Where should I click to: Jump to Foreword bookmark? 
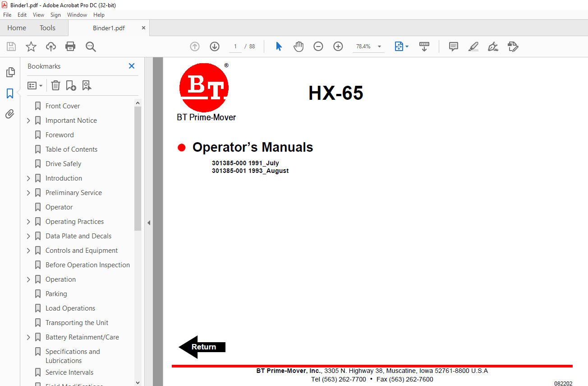click(x=60, y=135)
